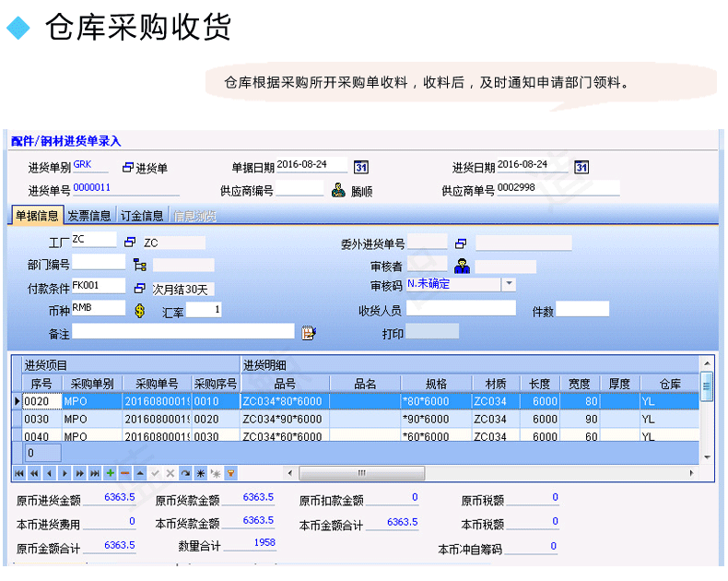This screenshot has width=728, height=581.
Task: Click the black asterisk bookmark icon
Action: pyautogui.click(x=201, y=474)
